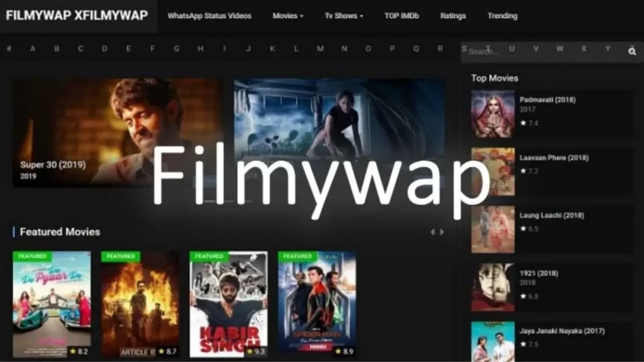Open the Kabir Singh featured poster
The height and width of the screenshot is (362, 644).
tap(228, 305)
